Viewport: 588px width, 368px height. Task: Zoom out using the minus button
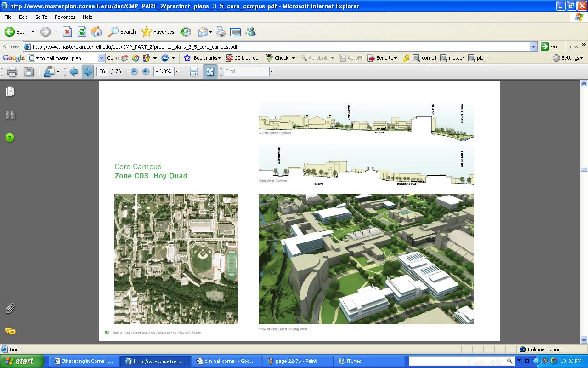(x=134, y=72)
